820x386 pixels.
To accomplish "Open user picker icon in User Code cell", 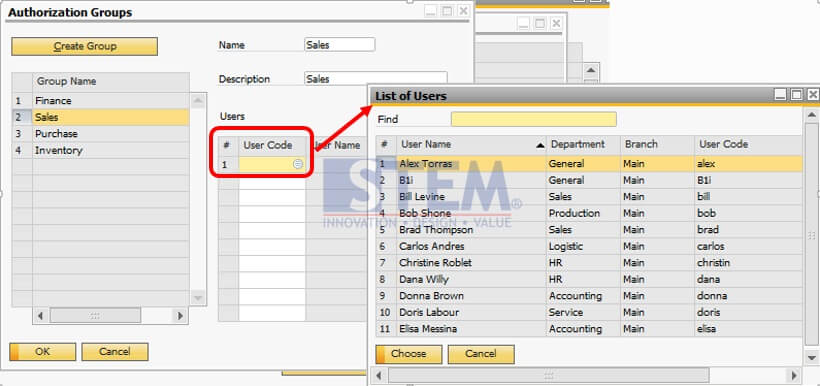I will coord(298,164).
